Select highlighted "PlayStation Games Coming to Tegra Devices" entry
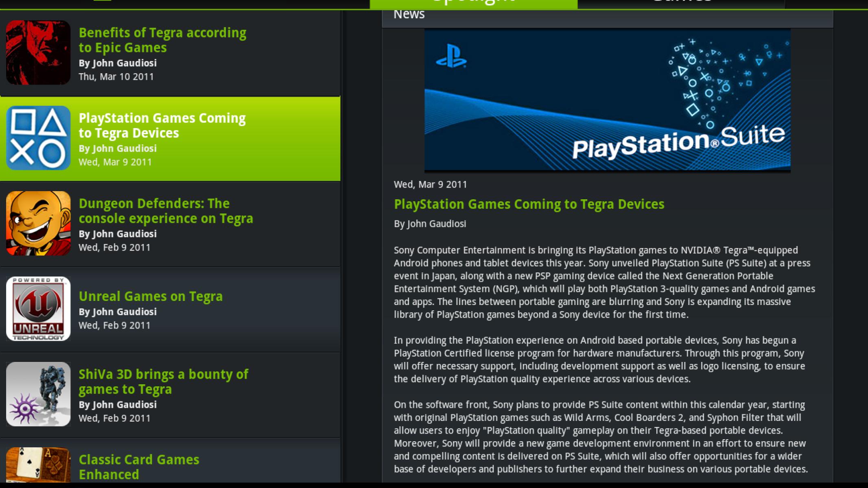868x488 pixels. 162,125
